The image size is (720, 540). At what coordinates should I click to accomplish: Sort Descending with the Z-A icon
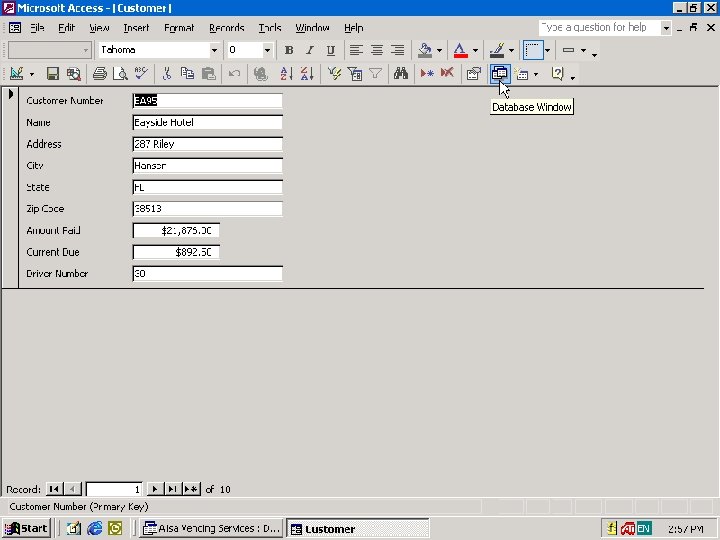pos(307,73)
